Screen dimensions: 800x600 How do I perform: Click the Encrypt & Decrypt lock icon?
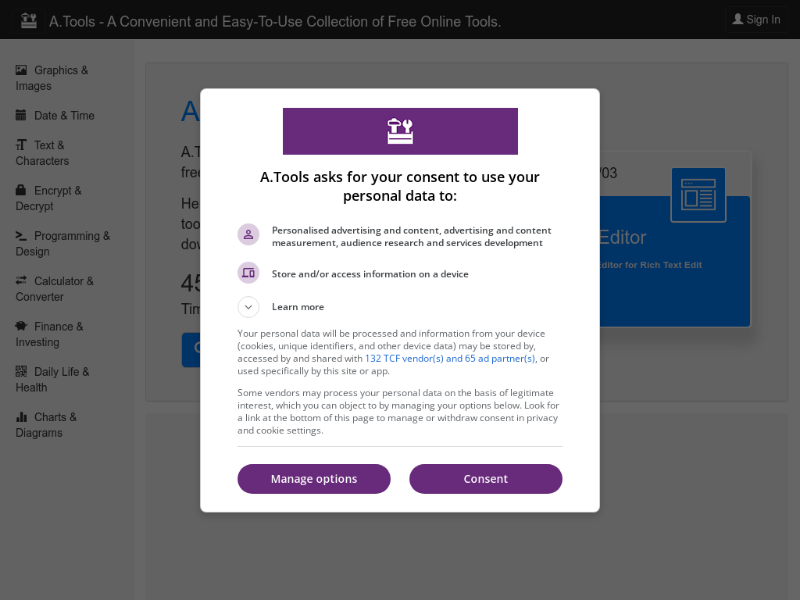pos(21,190)
